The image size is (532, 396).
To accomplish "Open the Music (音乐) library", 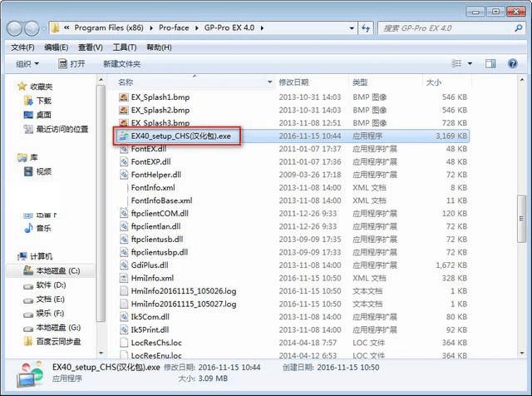I will [x=38, y=228].
